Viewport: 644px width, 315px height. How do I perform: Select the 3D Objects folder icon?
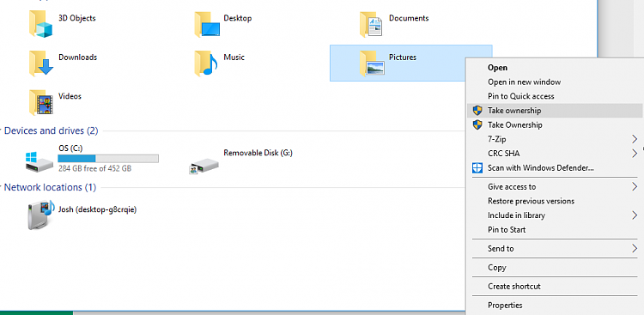coord(41,24)
